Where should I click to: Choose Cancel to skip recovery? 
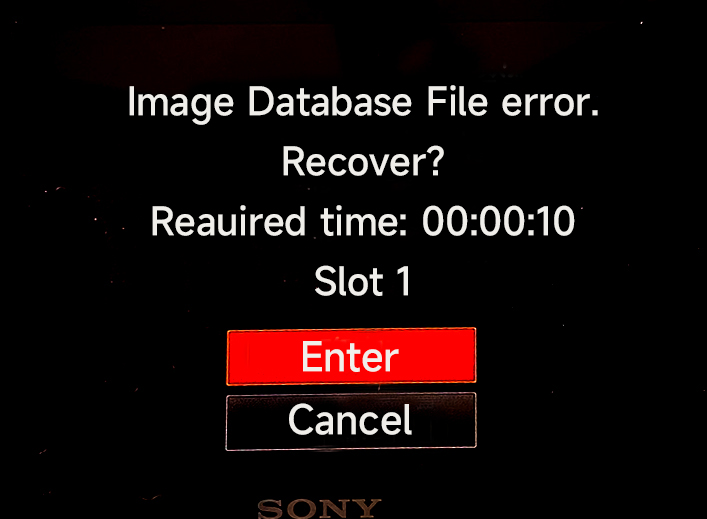pos(351,421)
